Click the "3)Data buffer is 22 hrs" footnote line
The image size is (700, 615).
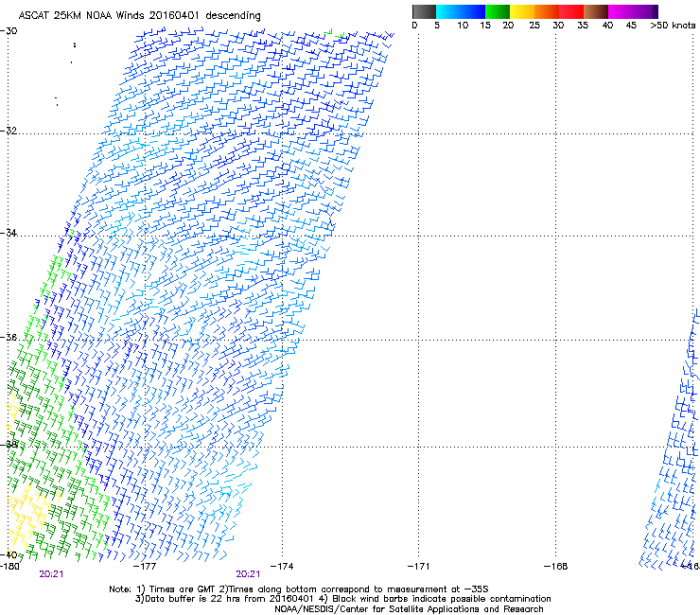pyautogui.click(x=342, y=599)
